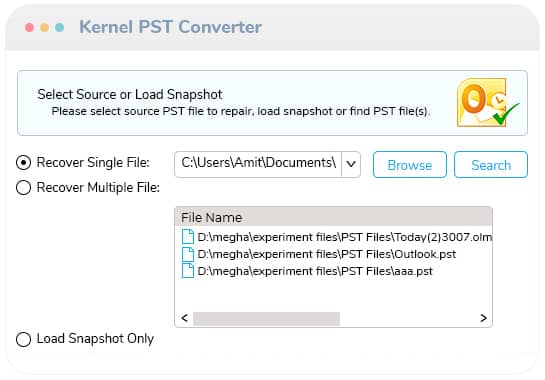Click left arrow of file list scrollbar
Image resolution: width=545 pixels, height=380 pixels.
coord(185,318)
